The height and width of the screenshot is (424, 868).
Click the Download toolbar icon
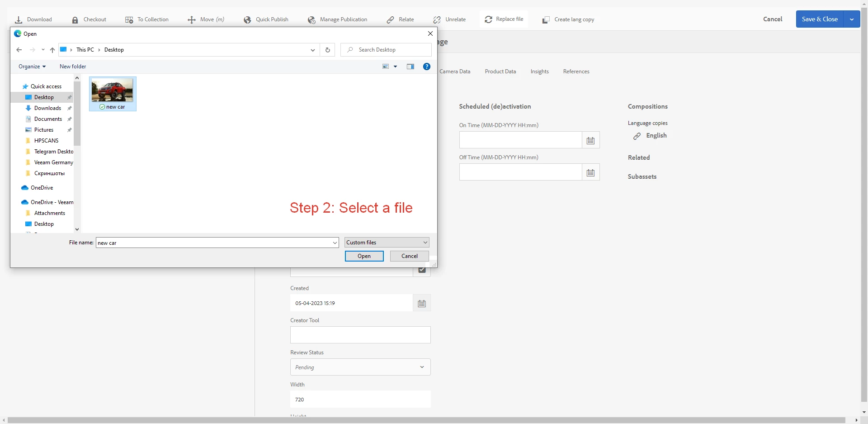click(19, 20)
